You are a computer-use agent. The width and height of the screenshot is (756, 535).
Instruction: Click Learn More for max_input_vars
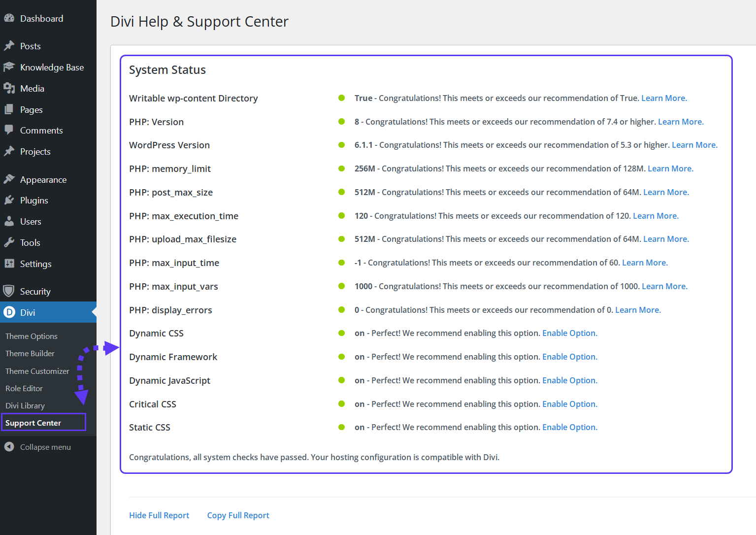click(664, 286)
